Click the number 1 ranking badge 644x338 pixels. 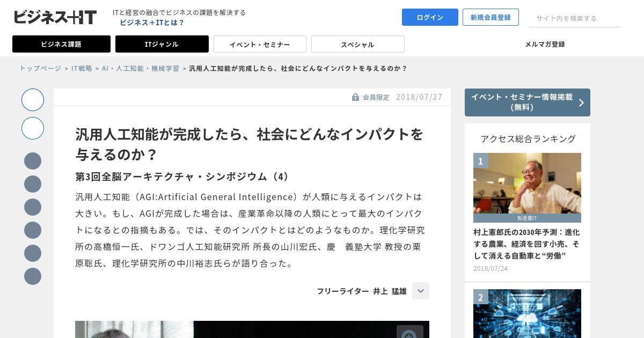(x=481, y=161)
